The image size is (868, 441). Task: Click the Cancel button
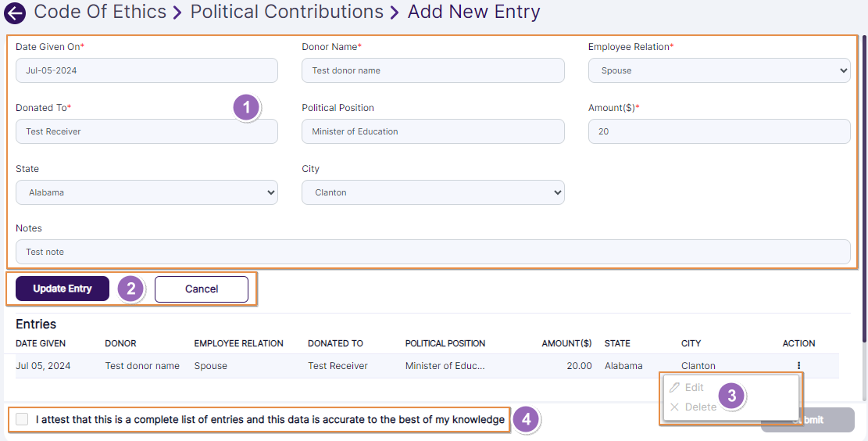(202, 289)
